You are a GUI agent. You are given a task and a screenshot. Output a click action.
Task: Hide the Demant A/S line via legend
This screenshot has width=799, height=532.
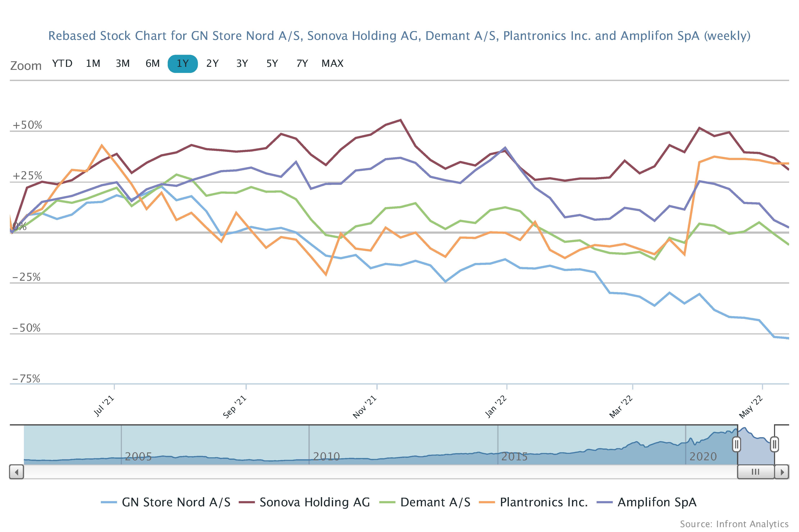tap(425, 503)
